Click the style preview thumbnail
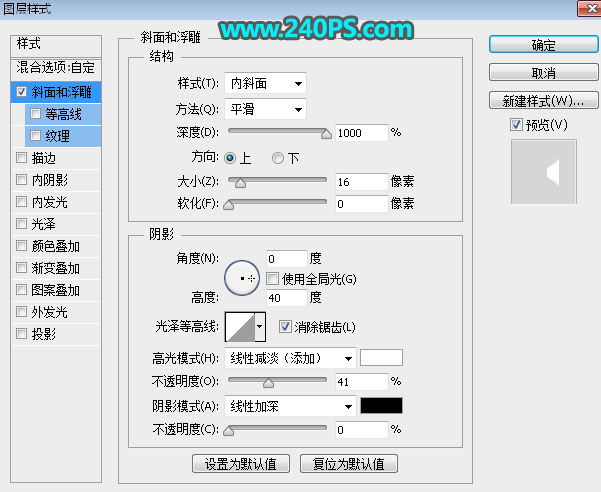601x492 pixels. 543,173
